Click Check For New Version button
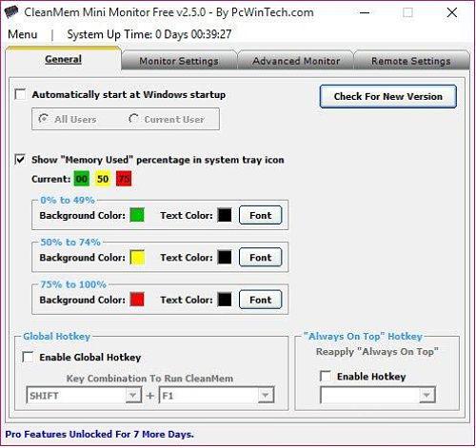This screenshot has width=476, height=448. [x=388, y=96]
